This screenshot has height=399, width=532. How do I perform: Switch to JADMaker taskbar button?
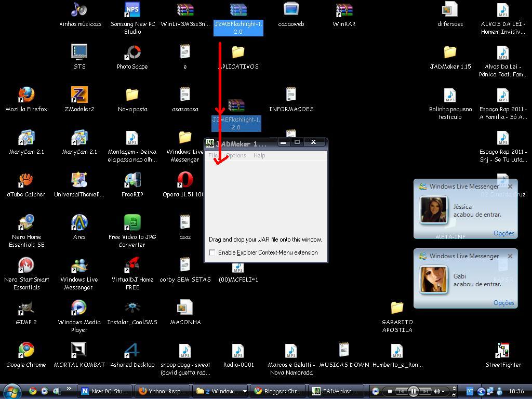(336, 391)
